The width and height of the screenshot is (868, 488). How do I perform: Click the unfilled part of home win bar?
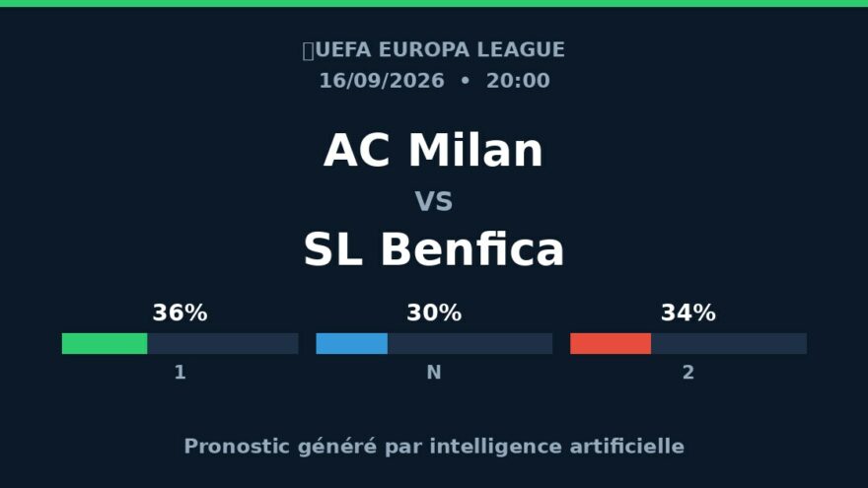point(223,344)
